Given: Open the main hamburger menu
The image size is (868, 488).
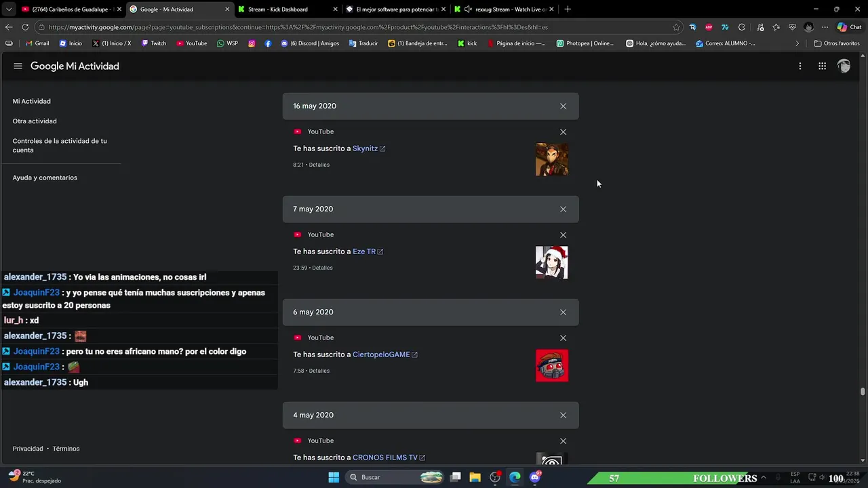Looking at the screenshot, I should [18, 66].
